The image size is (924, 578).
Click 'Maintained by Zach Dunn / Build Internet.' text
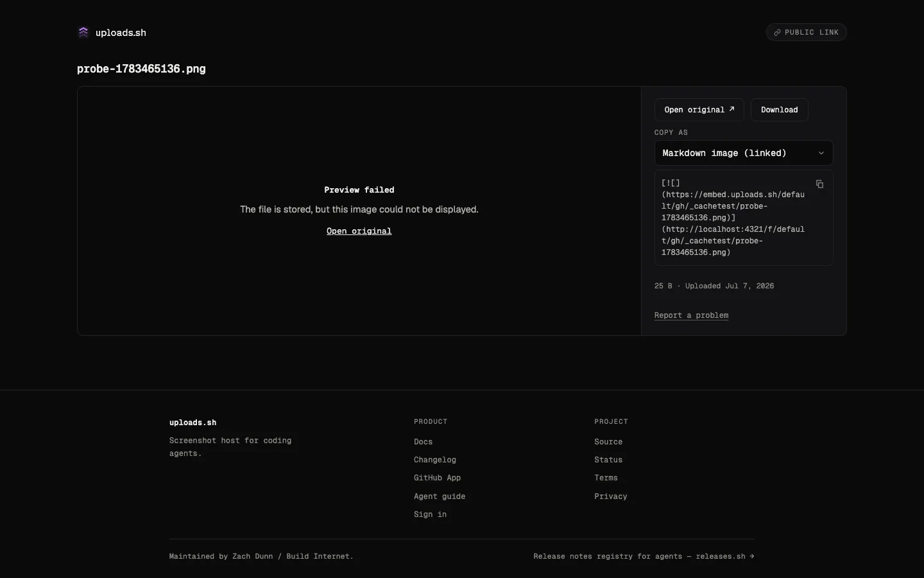pyautogui.click(x=261, y=556)
